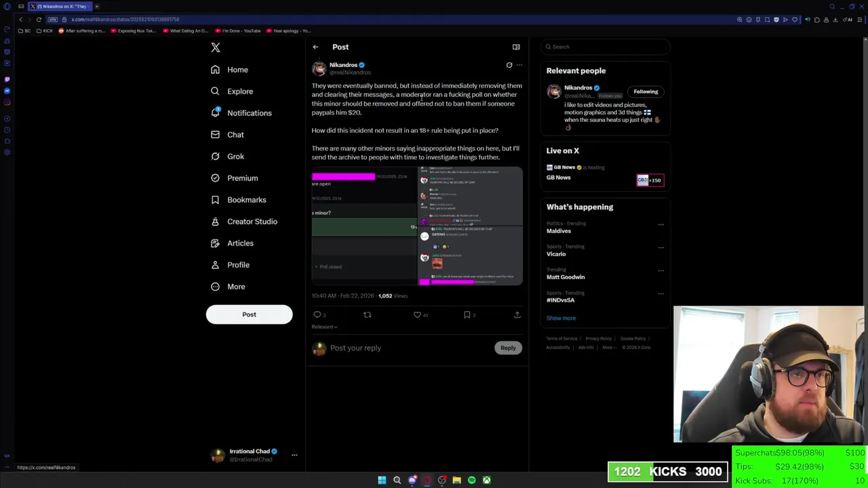The image size is (868, 488).
Task: Open the KICK bookmarks folder
Action: pyautogui.click(x=45, y=30)
